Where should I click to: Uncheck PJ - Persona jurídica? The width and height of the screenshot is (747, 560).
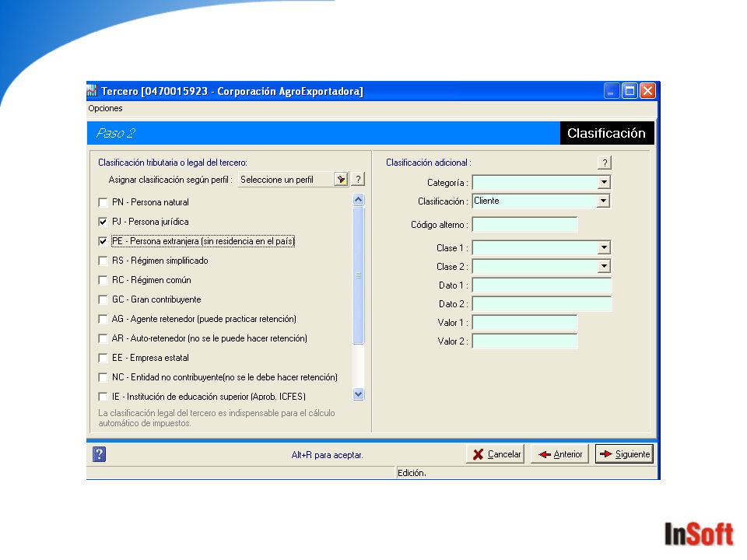(x=103, y=222)
